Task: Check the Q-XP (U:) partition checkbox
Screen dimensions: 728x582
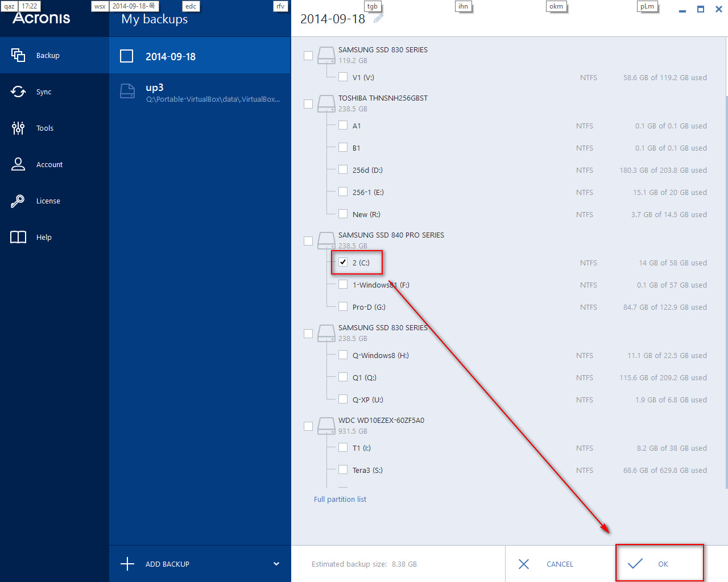Action: tap(343, 399)
